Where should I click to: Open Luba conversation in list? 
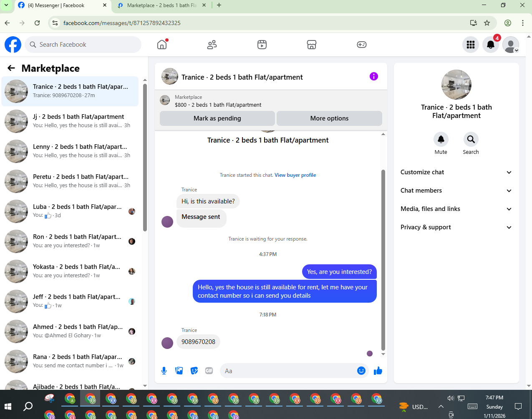tap(70, 211)
